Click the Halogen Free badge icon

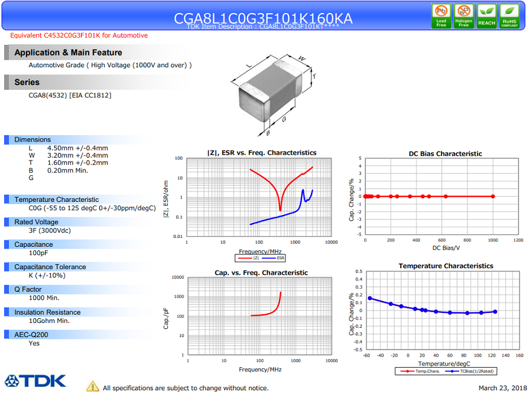coord(464,16)
